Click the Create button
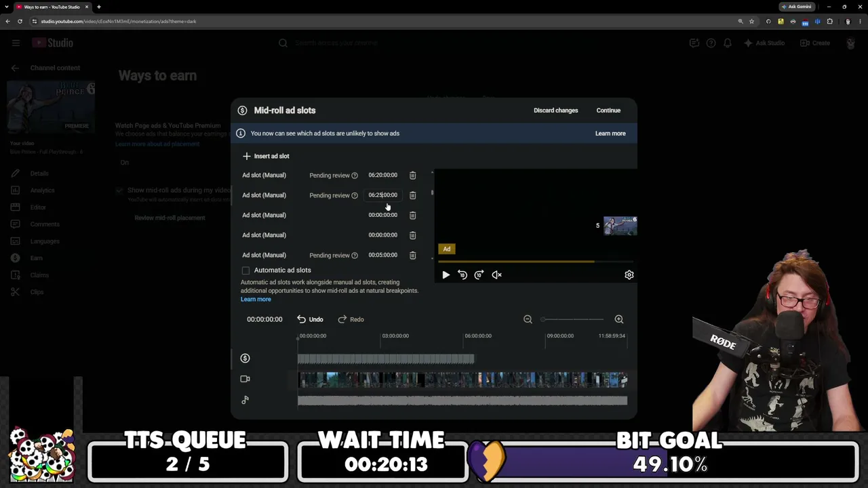The width and height of the screenshot is (868, 488). tap(815, 43)
